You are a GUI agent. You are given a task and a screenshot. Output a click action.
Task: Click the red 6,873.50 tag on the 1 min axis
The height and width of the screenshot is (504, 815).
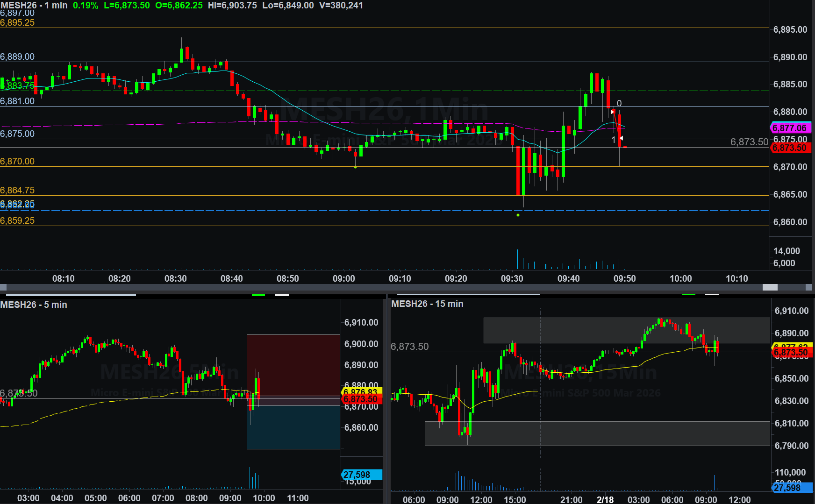[789, 148]
